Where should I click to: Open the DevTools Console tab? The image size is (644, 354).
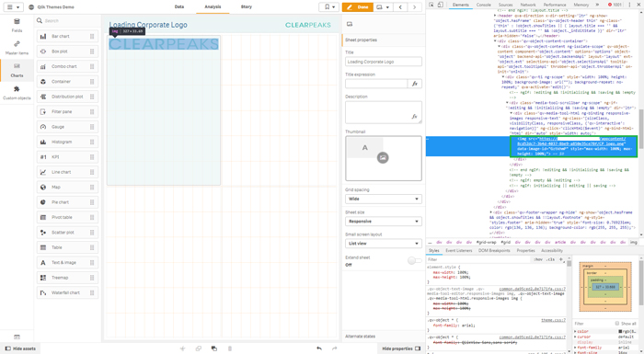483,5
